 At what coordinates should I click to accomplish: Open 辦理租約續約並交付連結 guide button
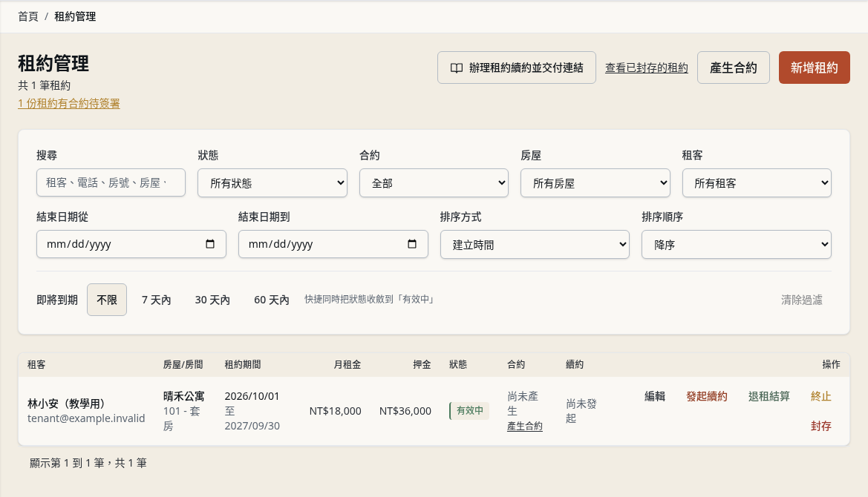point(517,68)
